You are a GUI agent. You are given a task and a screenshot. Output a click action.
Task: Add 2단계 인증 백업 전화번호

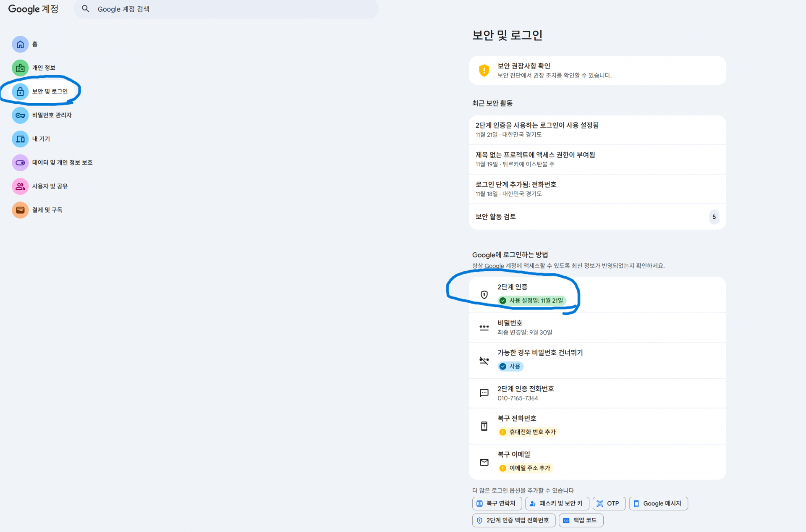tap(514, 520)
